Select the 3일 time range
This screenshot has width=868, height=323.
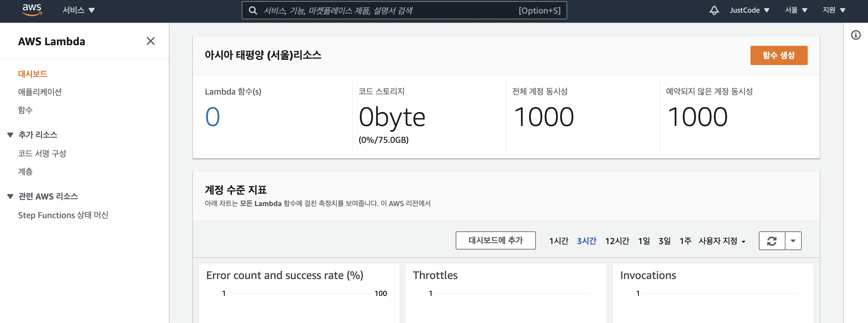click(x=665, y=241)
